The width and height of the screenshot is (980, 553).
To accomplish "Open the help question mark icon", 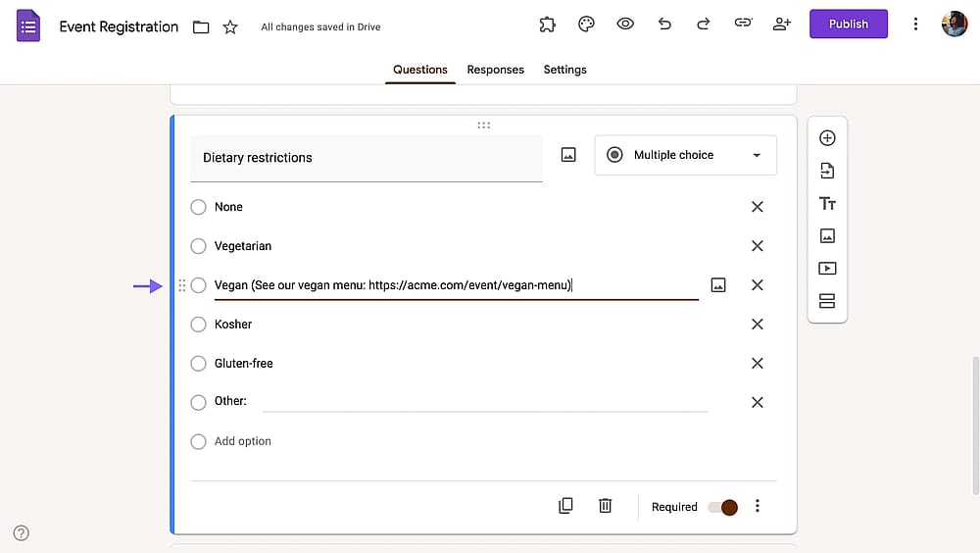I will pyautogui.click(x=22, y=533).
